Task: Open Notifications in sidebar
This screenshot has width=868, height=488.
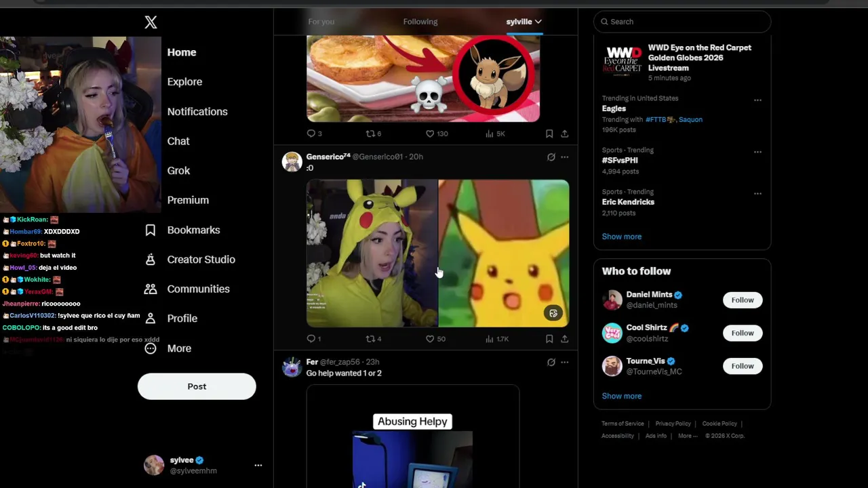Action: pyautogui.click(x=197, y=112)
